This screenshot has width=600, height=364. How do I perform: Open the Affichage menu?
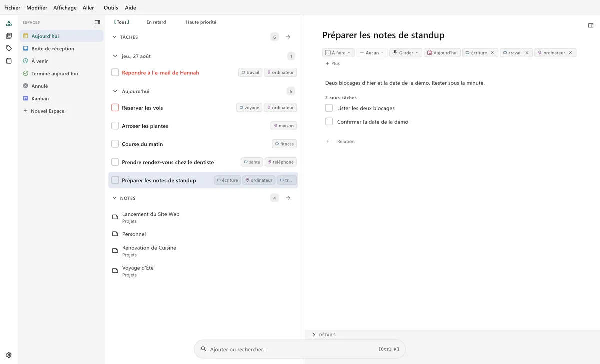[x=65, y=8]
